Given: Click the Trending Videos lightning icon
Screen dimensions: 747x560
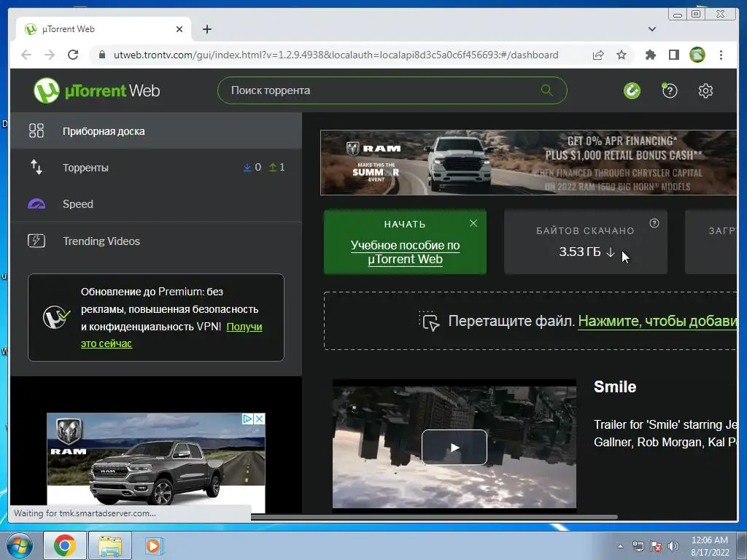Looking at the screenshot, I should pyautogui.click(x=36, y=241).
